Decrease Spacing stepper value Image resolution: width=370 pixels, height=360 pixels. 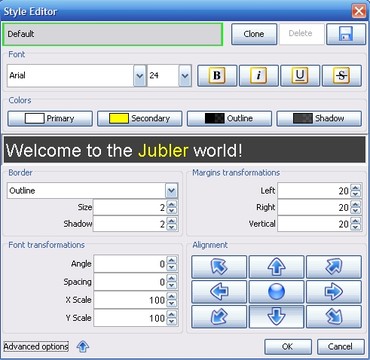172,285
